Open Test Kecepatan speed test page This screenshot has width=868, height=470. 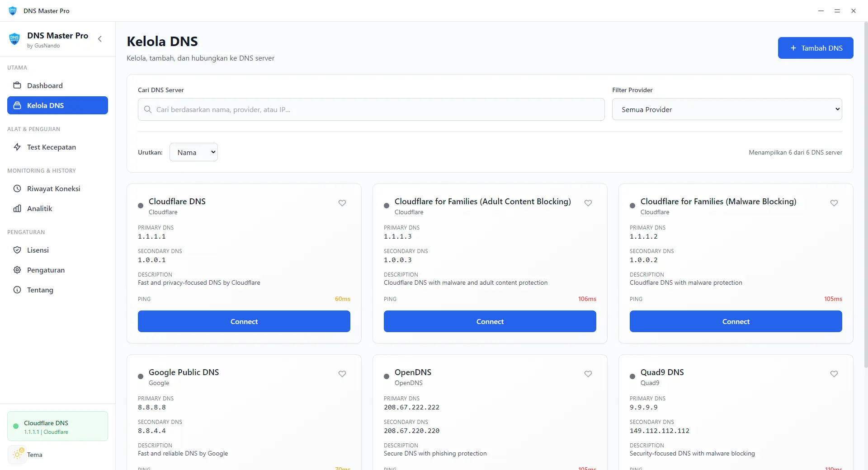[x=57, y=147]
